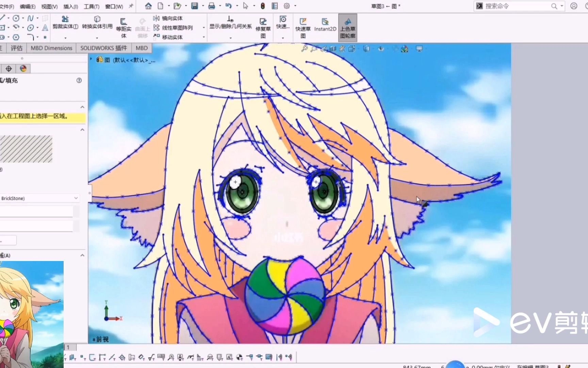Select the Spline tool icon
588x368 pixels.
[x=30, y=18]
